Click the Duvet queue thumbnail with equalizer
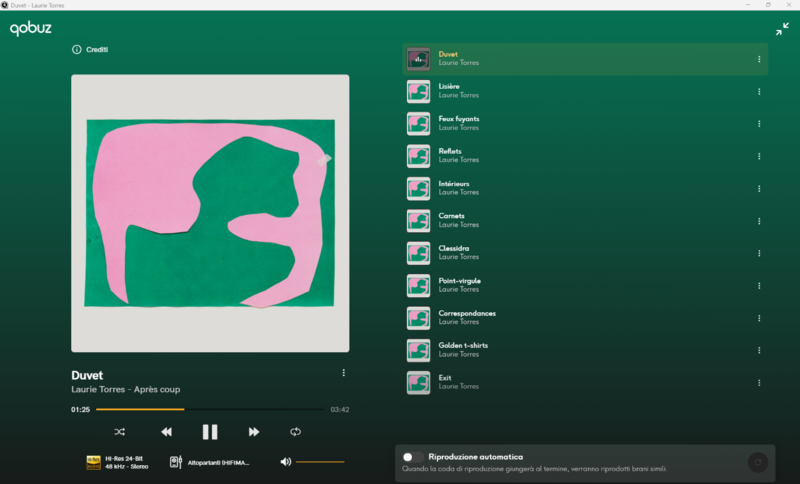The height and width of the screenshot is (484, 800). [418, 59]
